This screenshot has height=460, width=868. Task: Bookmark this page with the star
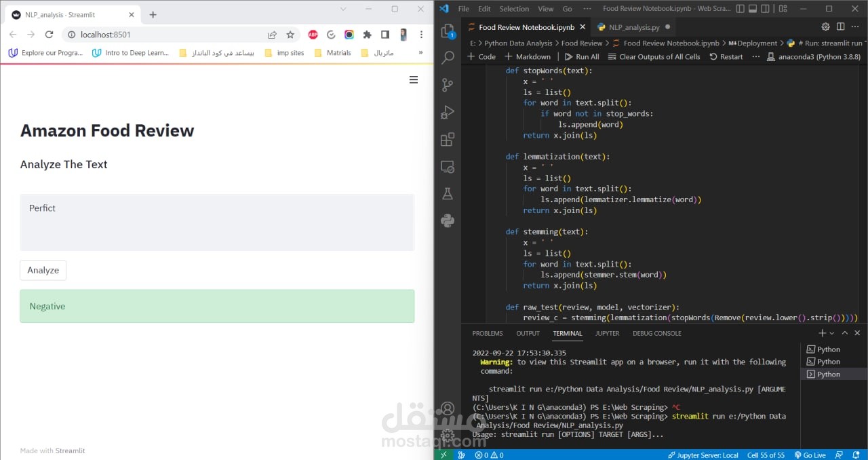pyautogui.click(x=290, y=35)
